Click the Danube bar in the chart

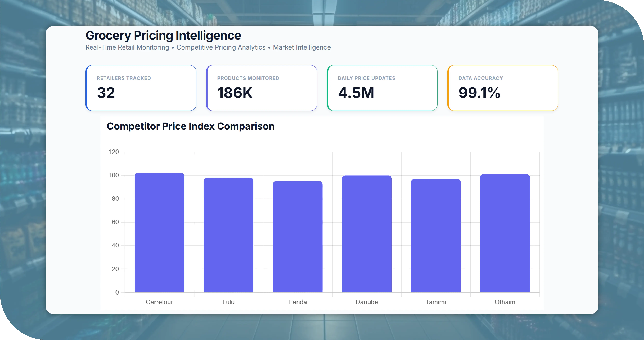(367, 234)
